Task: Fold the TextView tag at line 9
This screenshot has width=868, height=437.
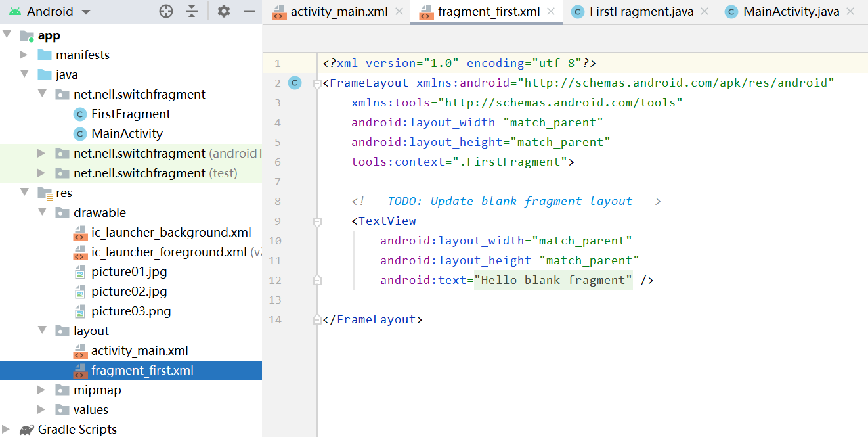Action: [317, 222]
